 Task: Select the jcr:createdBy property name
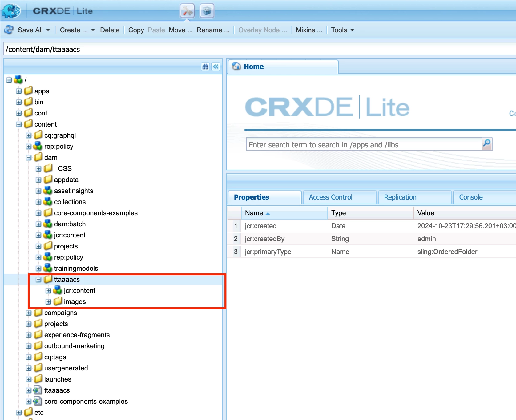(x=264, y=239)
